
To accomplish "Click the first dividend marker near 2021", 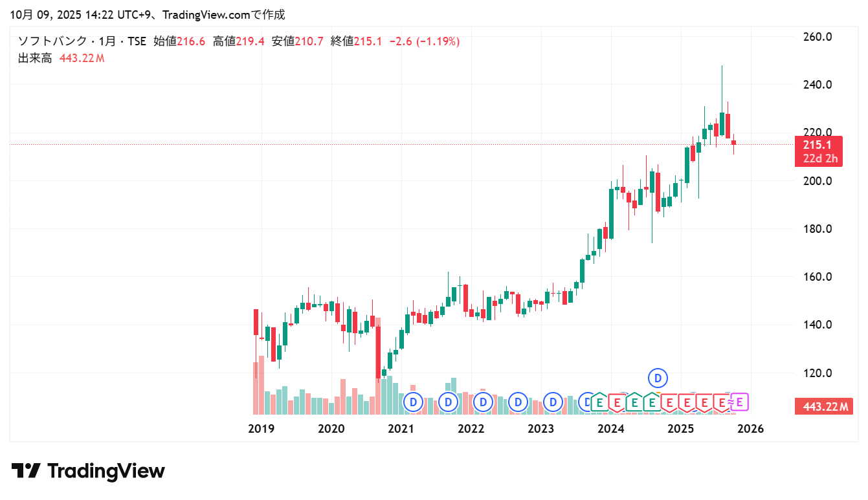I will pyautogui.click(x=412, y=402).
